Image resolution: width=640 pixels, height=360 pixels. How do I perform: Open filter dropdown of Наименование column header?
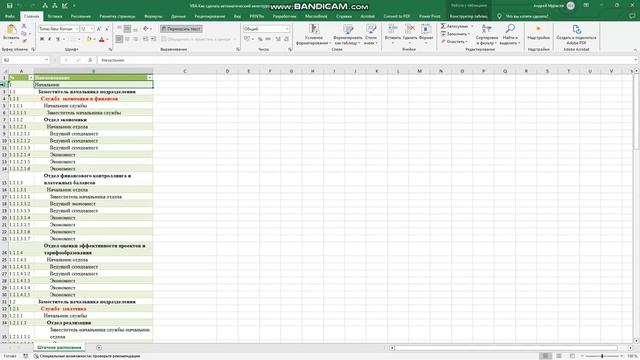[x=149, y=78]
